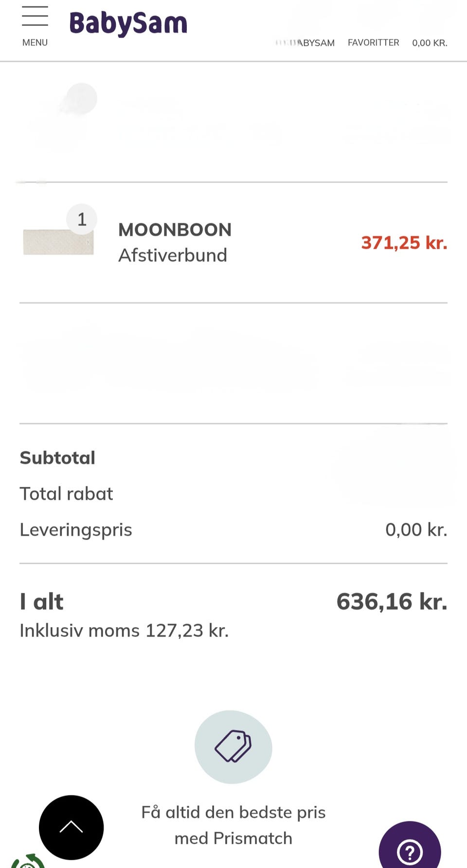The image size is (467, 868).
Task: Click the quantity badge on Moonboon item
Action: (82, 219)
